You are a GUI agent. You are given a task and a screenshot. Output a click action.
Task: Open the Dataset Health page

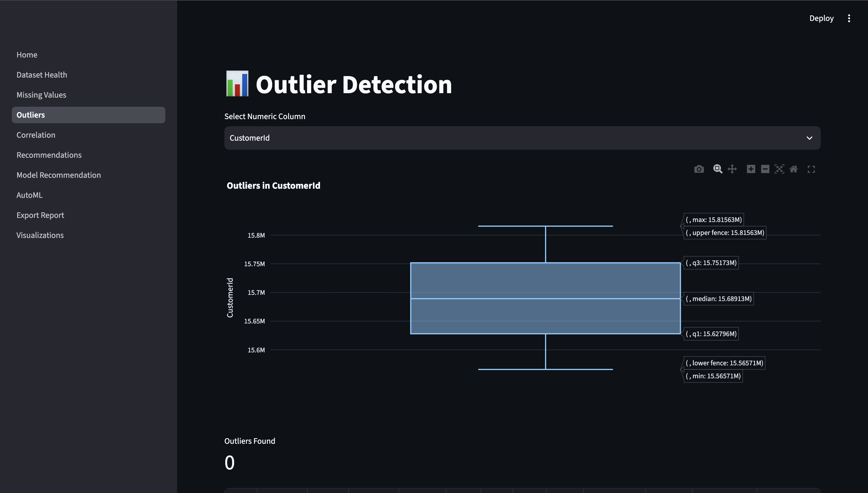pos(42,75)
